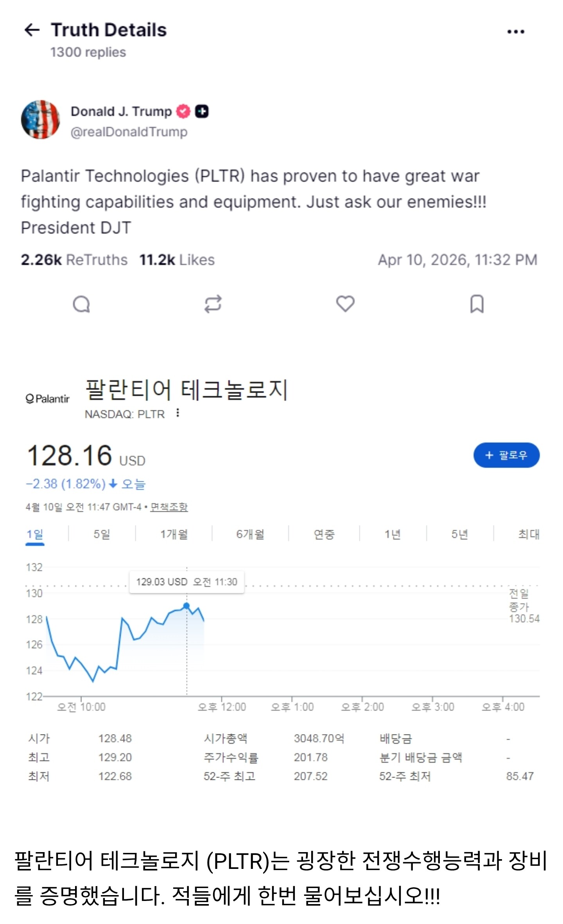Bookmark the post with bookmark icon
This screenshot has width=563, height=924.
pyautogui.click(x=477, y=304)
